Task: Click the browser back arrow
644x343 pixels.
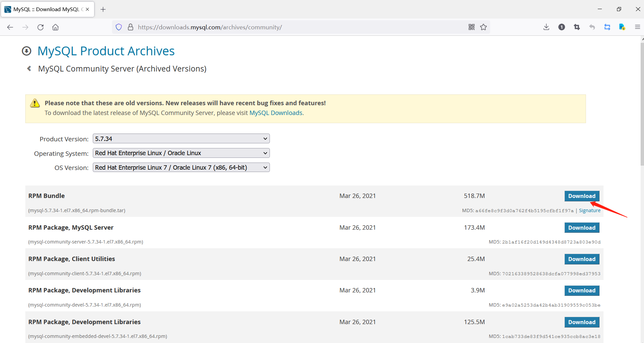Action: [10, 27]
